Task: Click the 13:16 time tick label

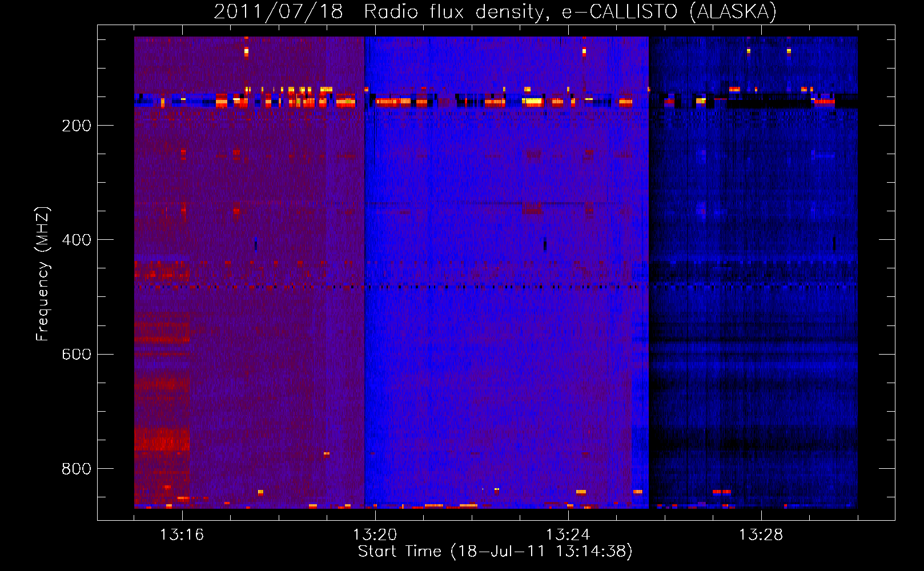Action: pyautogui.click(x=182, y=535)
